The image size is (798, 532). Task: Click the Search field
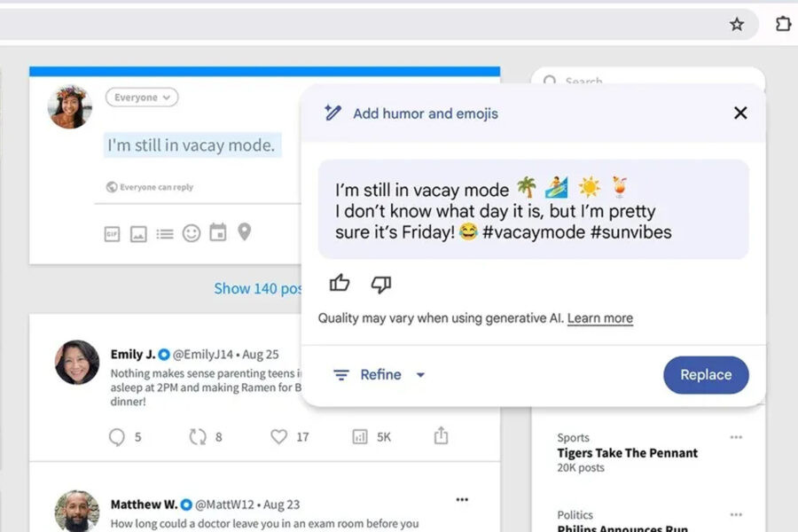point(648,77)
